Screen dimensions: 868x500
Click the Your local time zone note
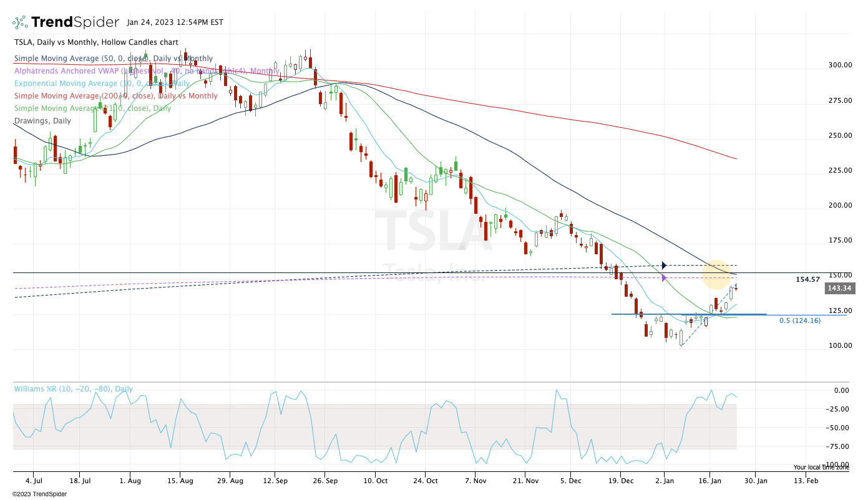[x=821, y=467]
